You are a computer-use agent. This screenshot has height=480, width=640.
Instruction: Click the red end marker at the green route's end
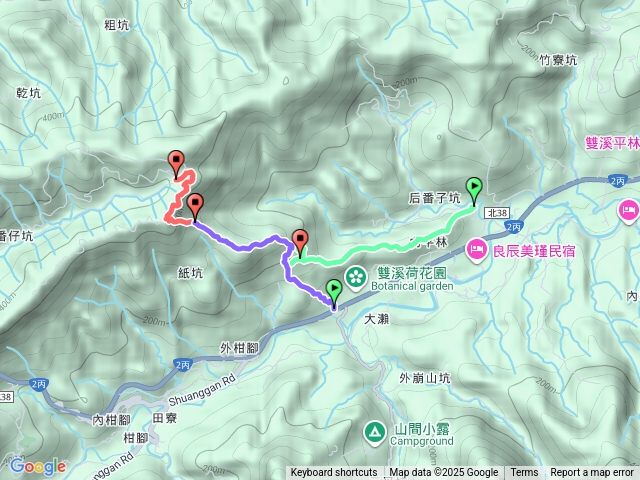[301, 244]
